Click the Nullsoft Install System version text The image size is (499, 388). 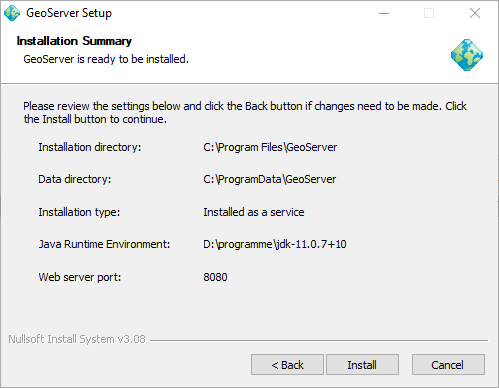[77, 339]
